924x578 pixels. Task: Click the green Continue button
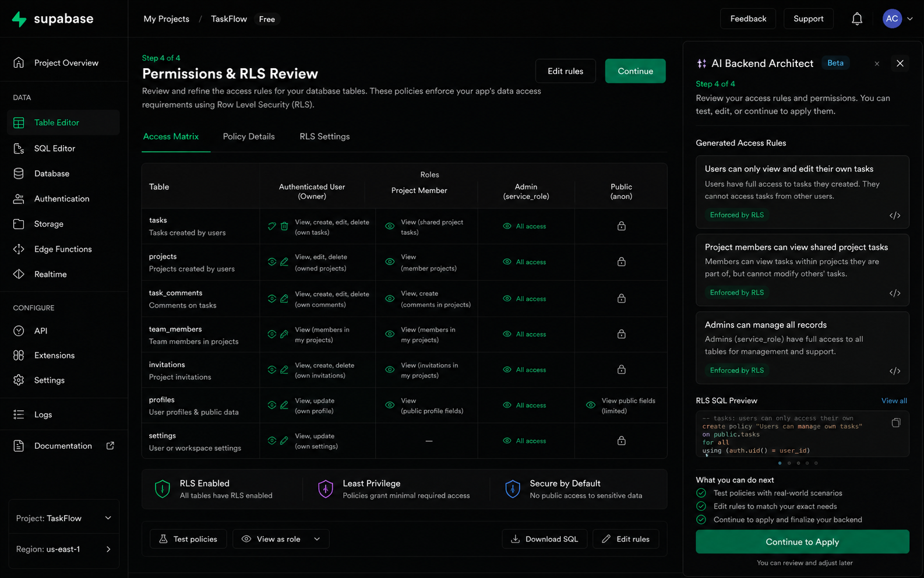[635, 71]
